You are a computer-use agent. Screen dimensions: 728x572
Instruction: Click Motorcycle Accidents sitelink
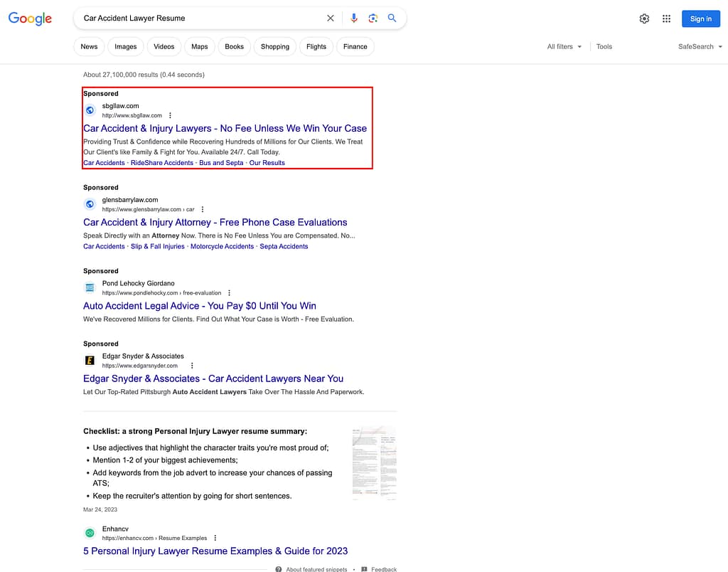tap(222, 246)
